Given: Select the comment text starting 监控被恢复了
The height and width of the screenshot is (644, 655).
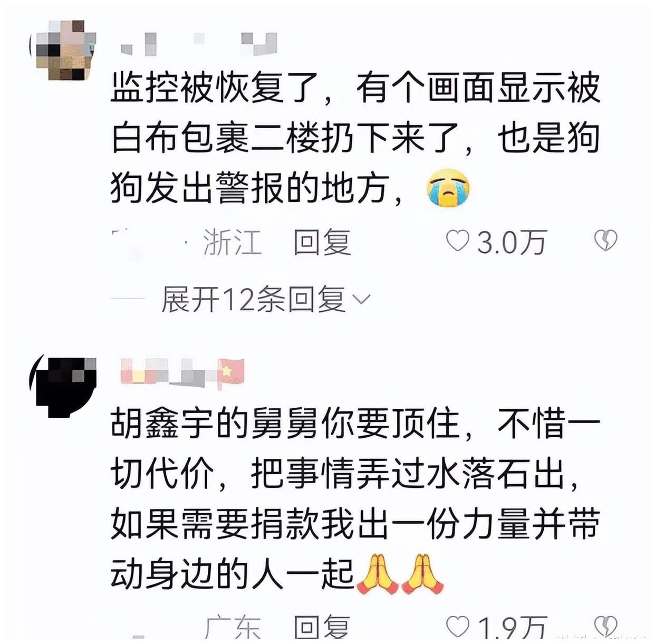Looking at the screenshot, I should [x=355, y=138].
